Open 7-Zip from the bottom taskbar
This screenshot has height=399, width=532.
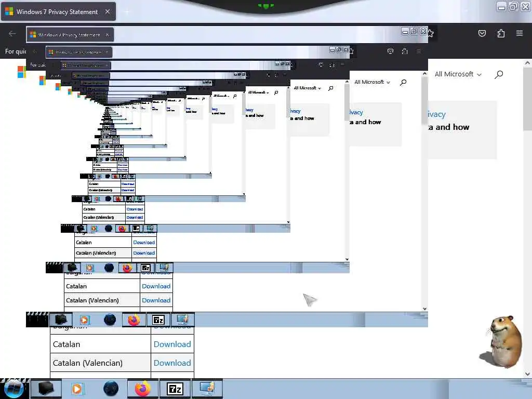tap(175, 389)
